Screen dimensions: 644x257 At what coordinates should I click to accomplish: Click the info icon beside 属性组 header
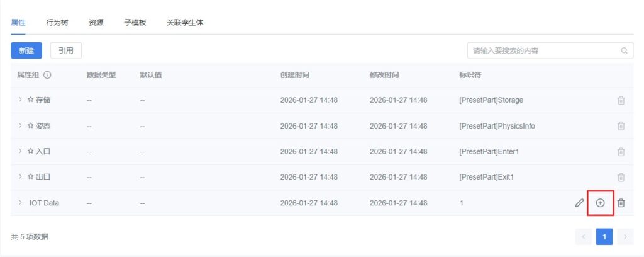point(47,75)
